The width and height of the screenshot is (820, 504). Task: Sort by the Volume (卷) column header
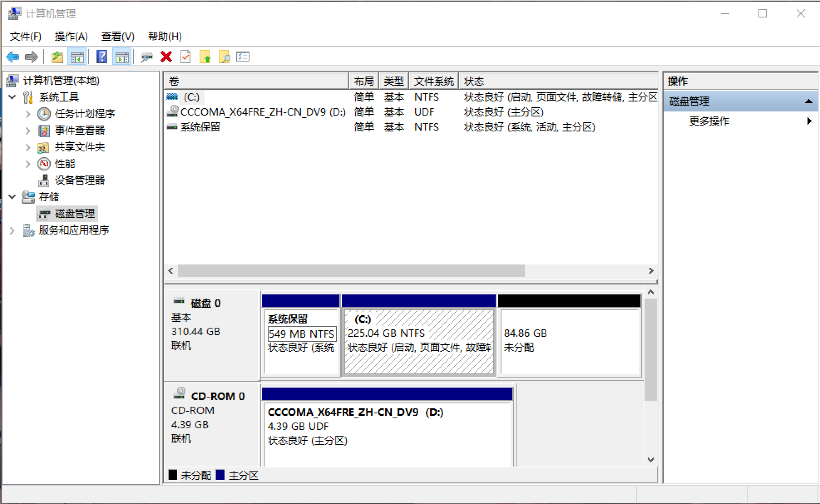256,81
